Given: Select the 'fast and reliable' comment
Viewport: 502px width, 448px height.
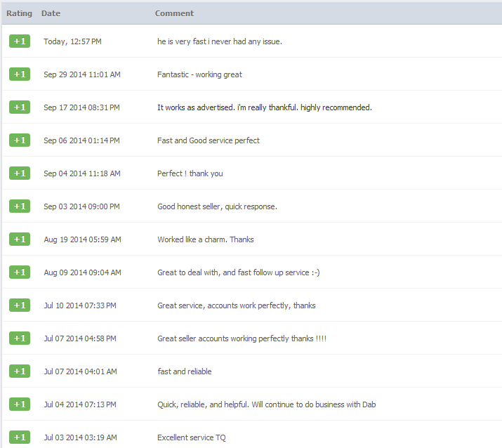Looking at the screenshot, I should [x=185, y=371].
